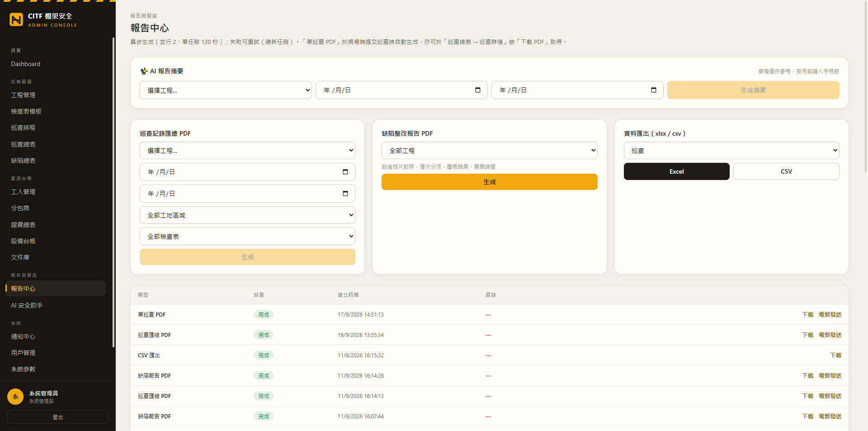The width and height of the screenshot is (868, 431).
Task: Open the 巡查 data export type dropdown
Action: coord(731,151)
